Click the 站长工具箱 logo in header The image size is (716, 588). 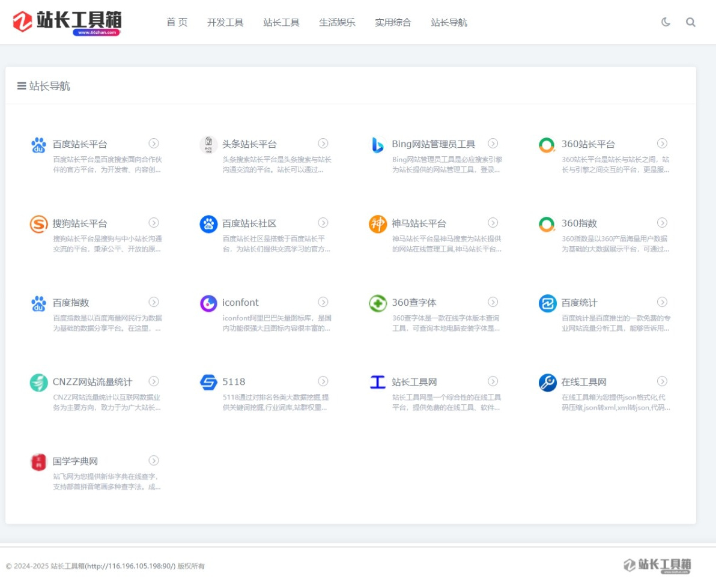[67, 22]
